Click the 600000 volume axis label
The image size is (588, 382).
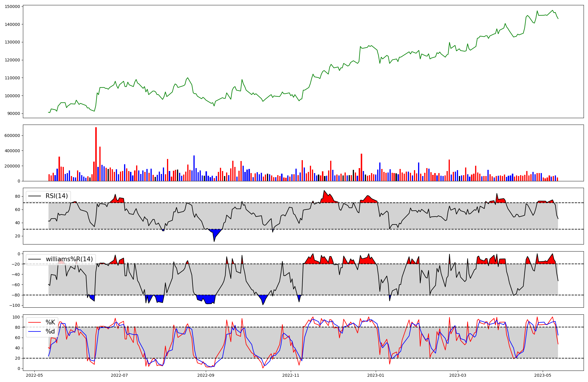12,135
